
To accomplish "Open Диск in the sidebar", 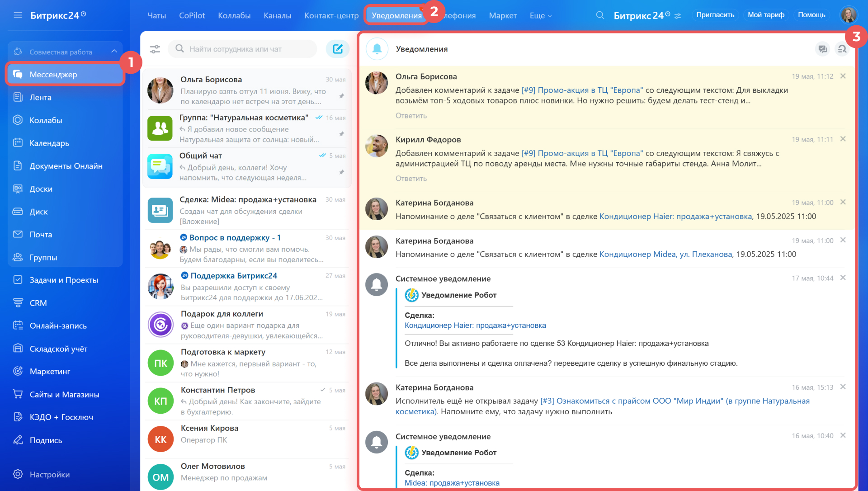I will click(x=65, y=212).
